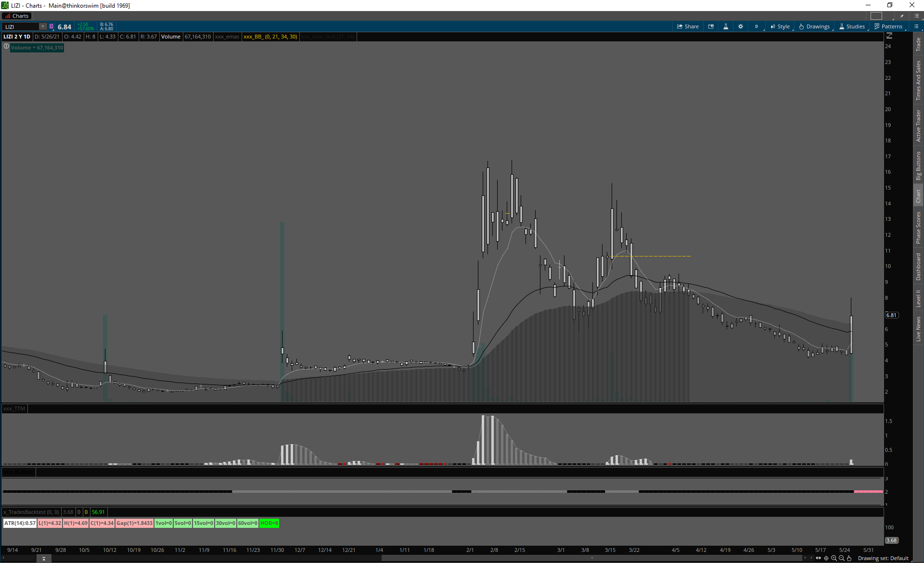
Task: Open the Level II side tab
Action: tap(918, 298)
